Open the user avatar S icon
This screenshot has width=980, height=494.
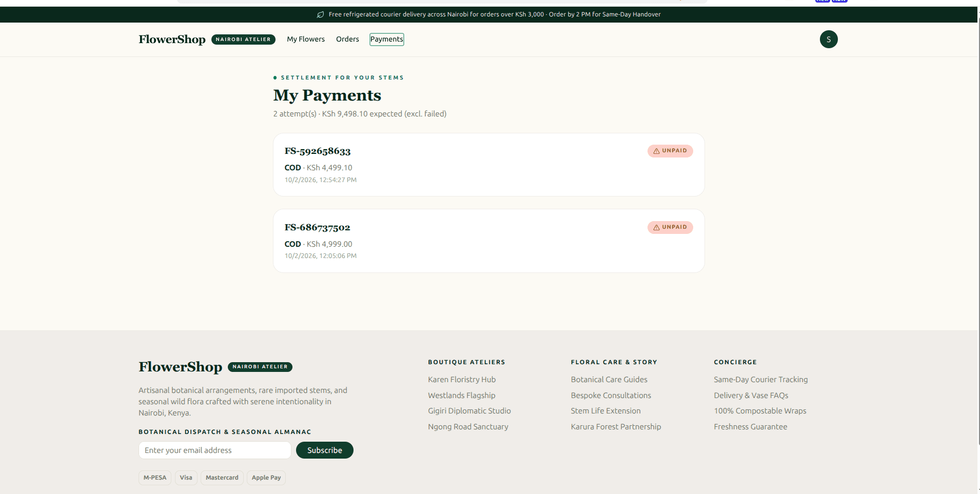pos(828,39)
